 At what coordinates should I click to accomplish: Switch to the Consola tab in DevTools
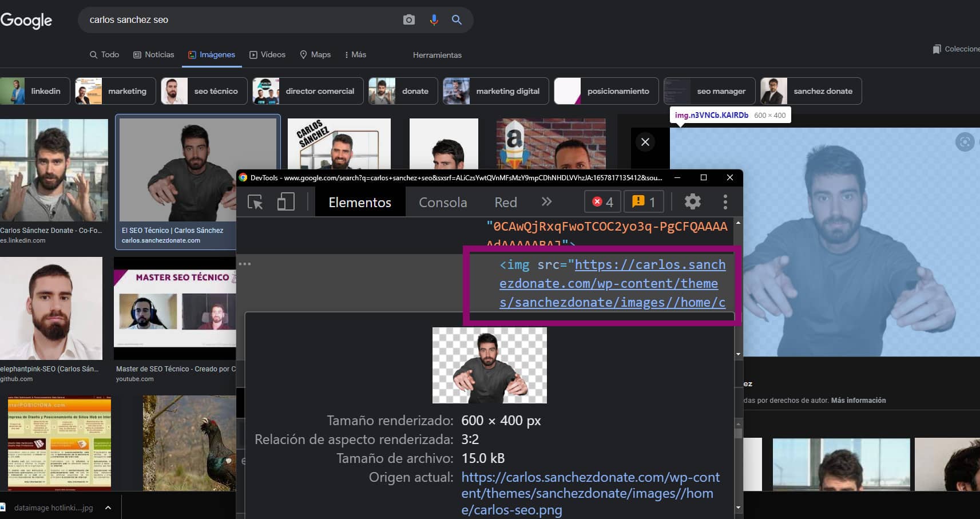(x=442, y=202)
